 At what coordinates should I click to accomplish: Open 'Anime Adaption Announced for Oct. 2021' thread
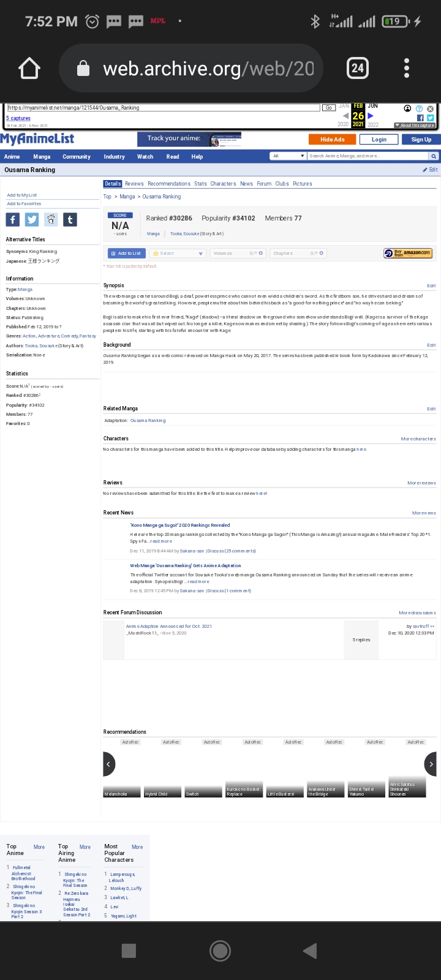[x=169, y=626]
